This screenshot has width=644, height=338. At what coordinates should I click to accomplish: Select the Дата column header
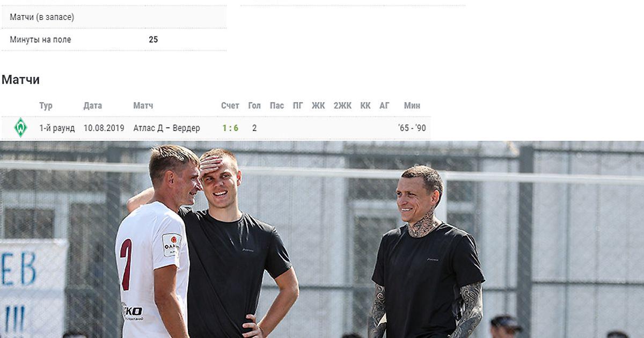pos(92,106)
